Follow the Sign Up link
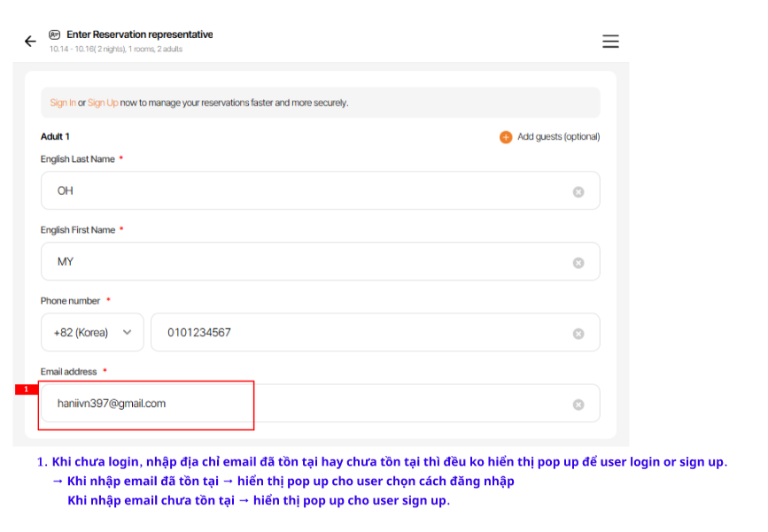 [103, 103]
